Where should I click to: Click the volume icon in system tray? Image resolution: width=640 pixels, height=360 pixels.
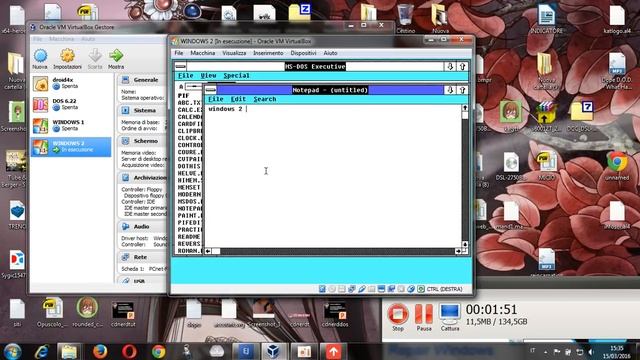tap(590, 351)
